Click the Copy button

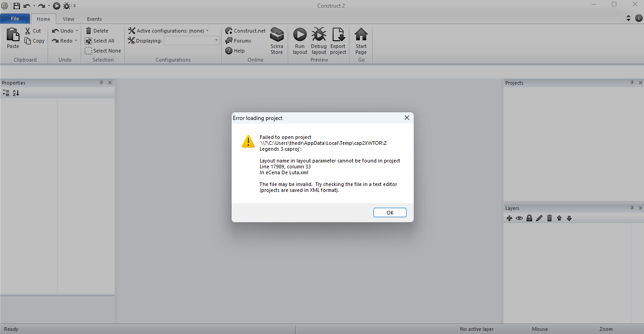(x=34, y=41)
